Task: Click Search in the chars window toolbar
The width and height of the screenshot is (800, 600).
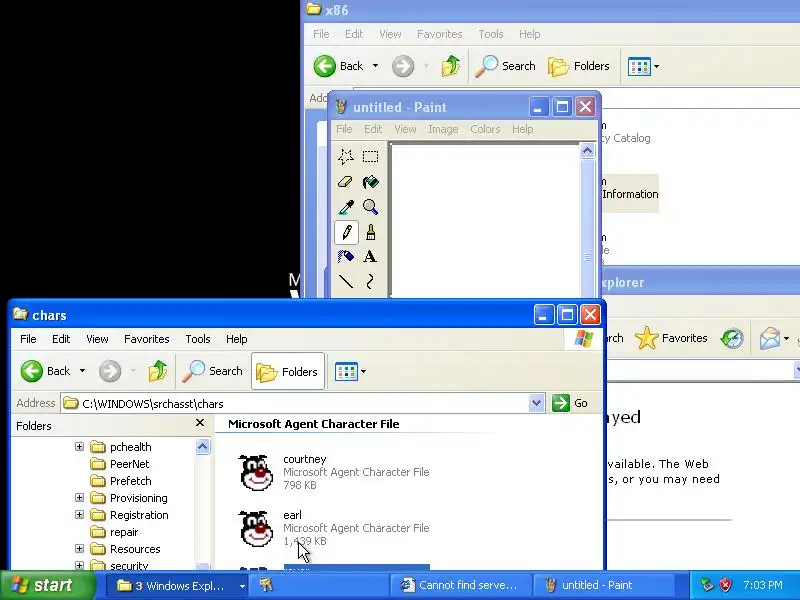Action: (x=212, y=371)
